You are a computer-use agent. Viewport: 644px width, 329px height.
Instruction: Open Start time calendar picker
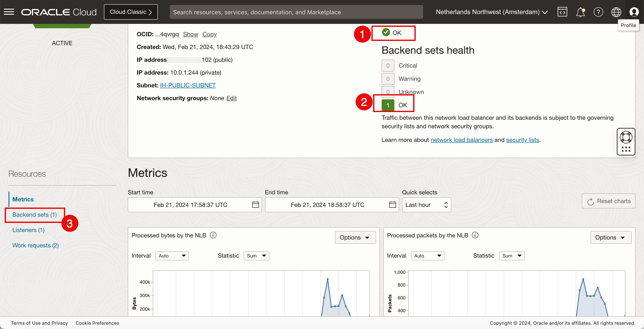pos(255,205)
